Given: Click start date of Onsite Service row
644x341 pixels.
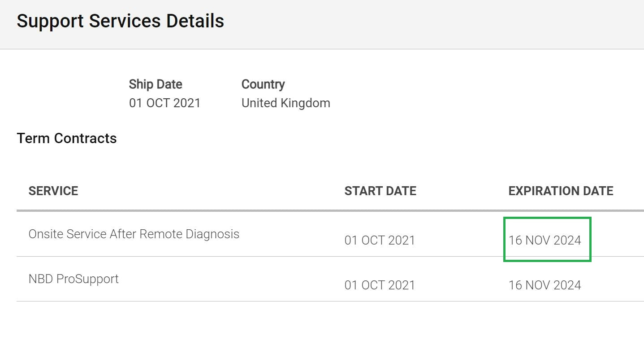Looking at the screenshot, I should click(380, 240).
